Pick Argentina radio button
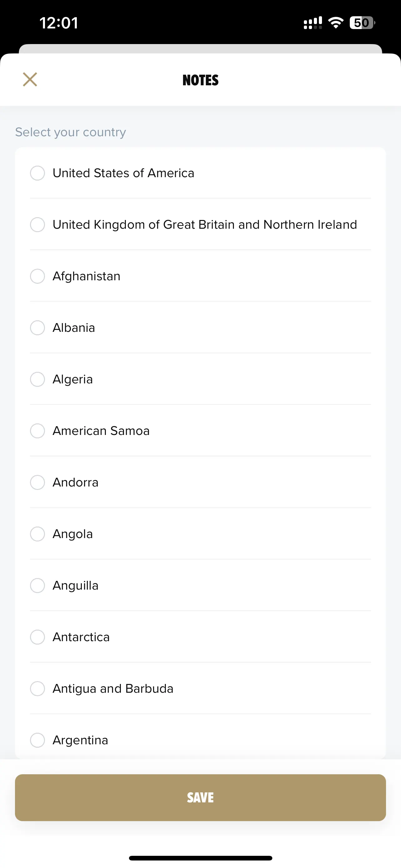Screen dimensions: 401x868 coord(37,740)
